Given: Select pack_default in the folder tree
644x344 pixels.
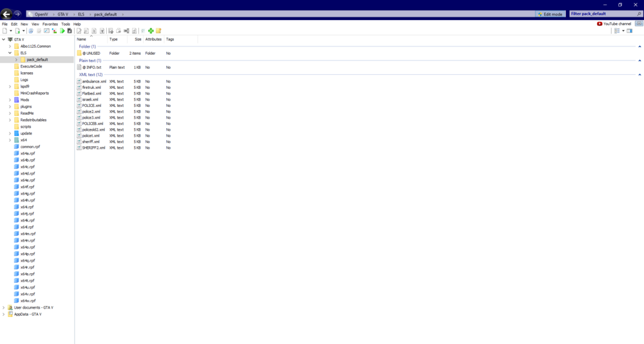Looking at the screenshot, I should tap(37, 60).
